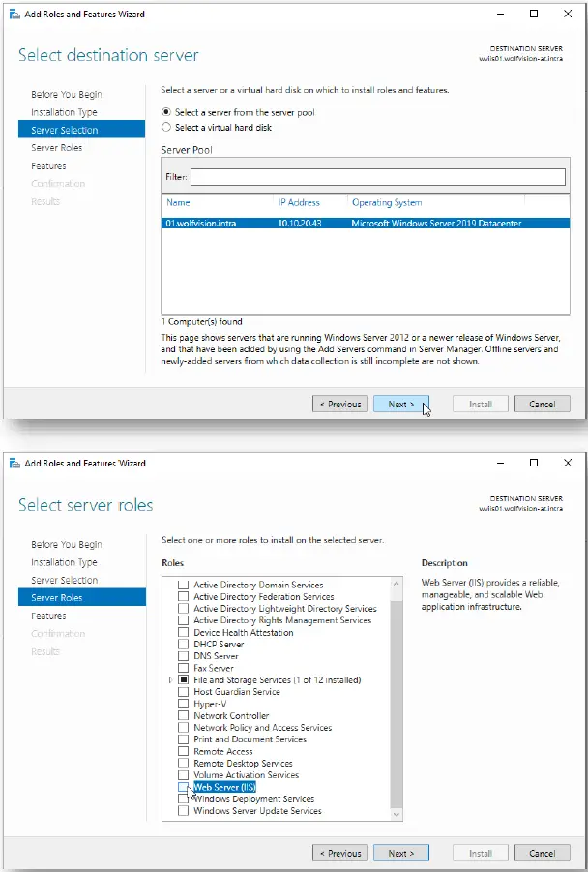Click the server pool Filter text box
Screen dimensions: 588x872
pyautogui.click(x=377, y=177)
